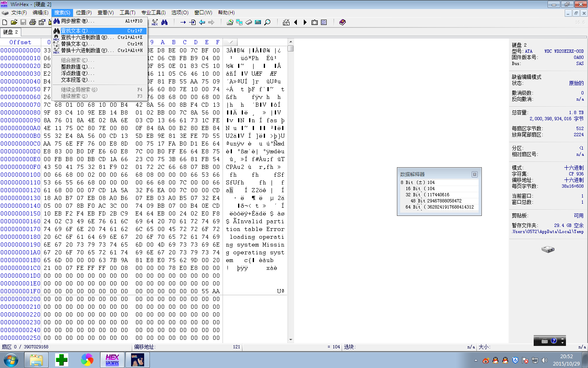
Task: Click the large disk drive icon in info panel
Action: (x=548, y=249)
